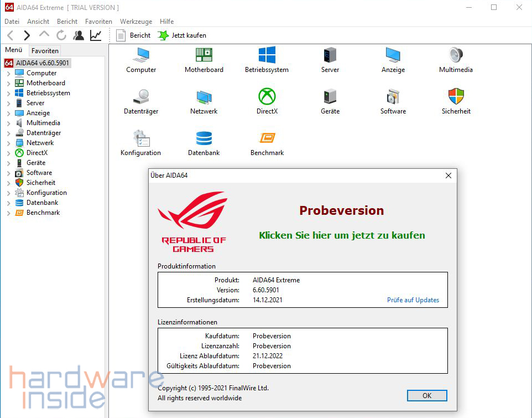Open the Favoriten menu in menu bar
The image size is (532, 418).
[x=98, y=22]
